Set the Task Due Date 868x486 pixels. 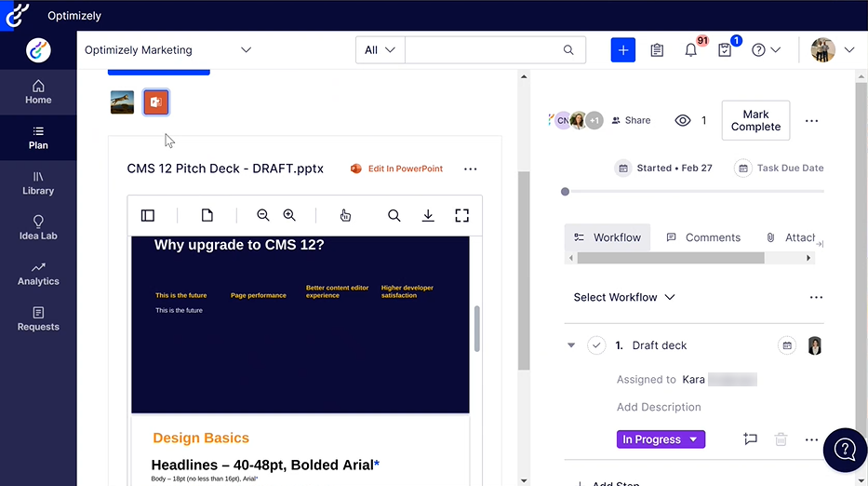click(x=779, y=168)
